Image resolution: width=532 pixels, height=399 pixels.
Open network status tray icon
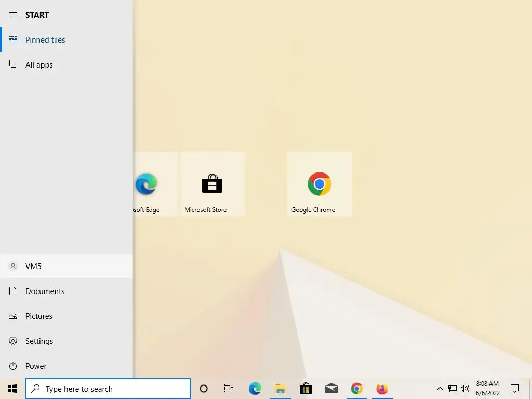453,389
